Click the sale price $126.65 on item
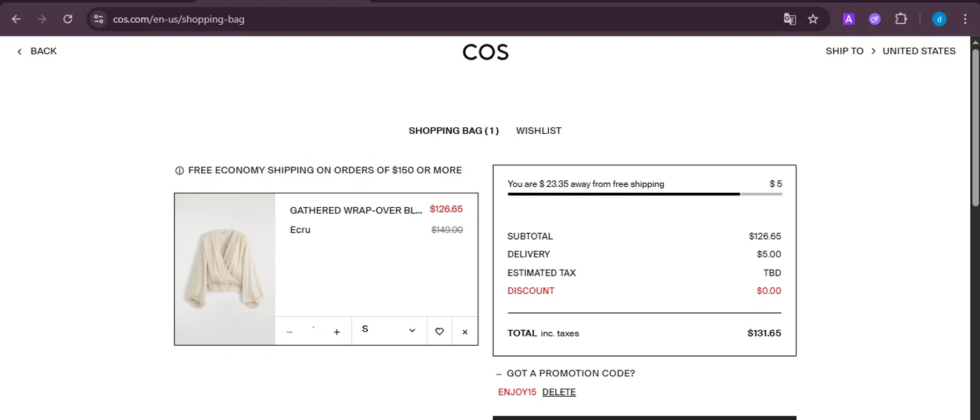 [x=446, y=209]
